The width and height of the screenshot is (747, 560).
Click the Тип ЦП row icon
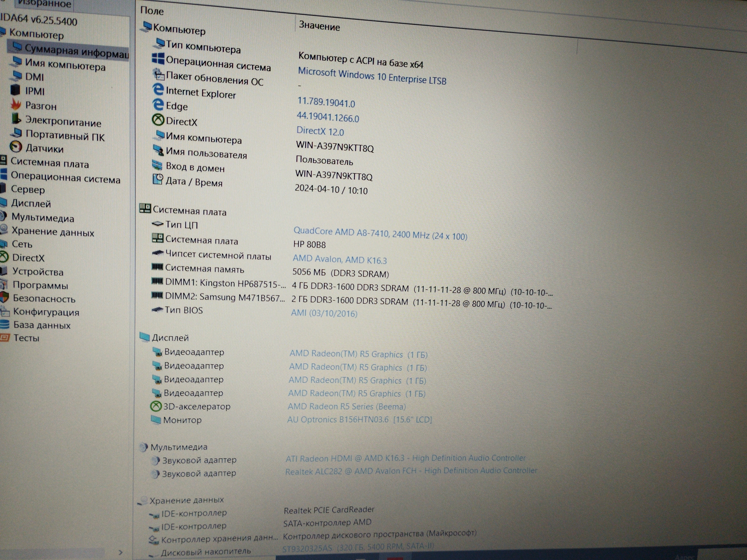click(x=157, y=224)
